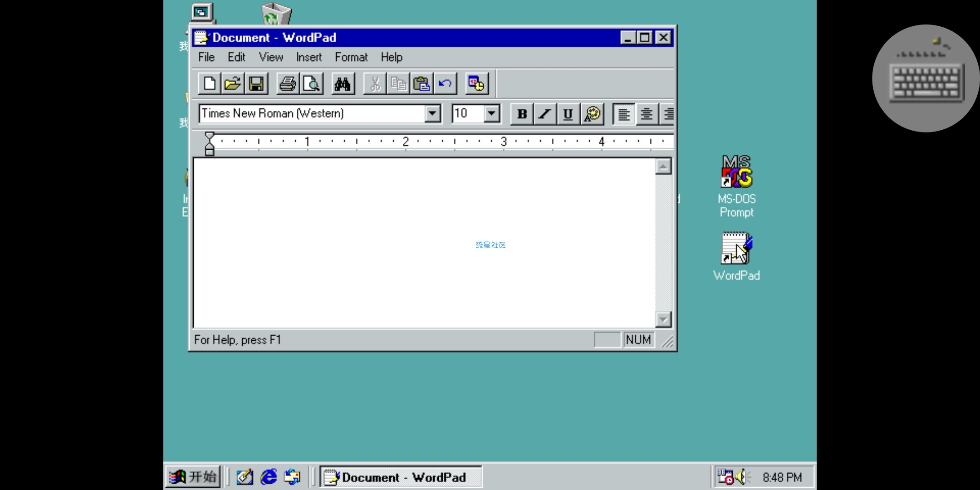Expand the font size dropdown
Viewport: 980px width, 490px height.
point(491,113)
